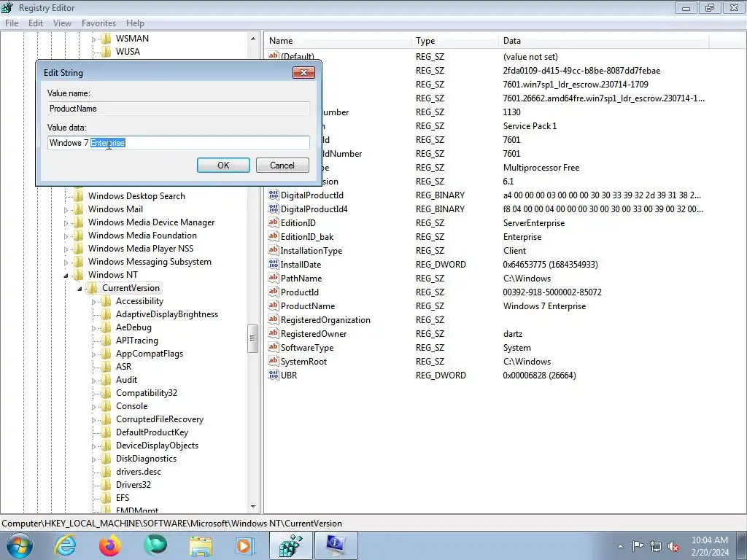Expand the AppCompatFlags subkey

tap(94, 354)
